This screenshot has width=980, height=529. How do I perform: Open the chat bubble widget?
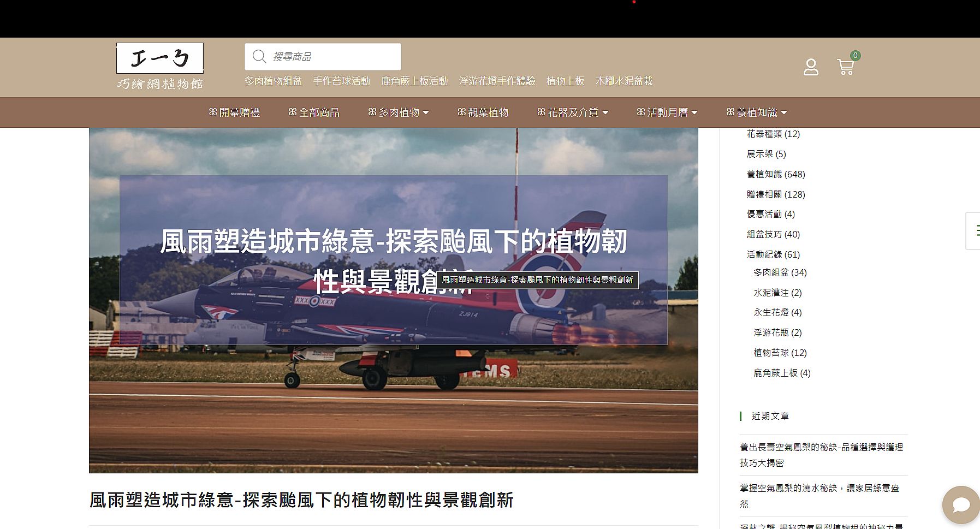click(961, 504)
